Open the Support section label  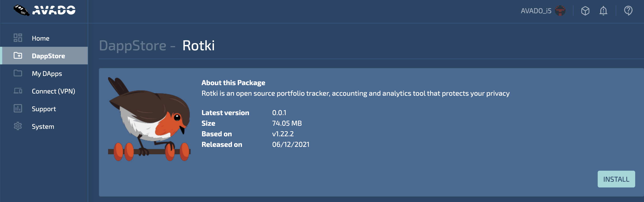click(x=44, y=109)
